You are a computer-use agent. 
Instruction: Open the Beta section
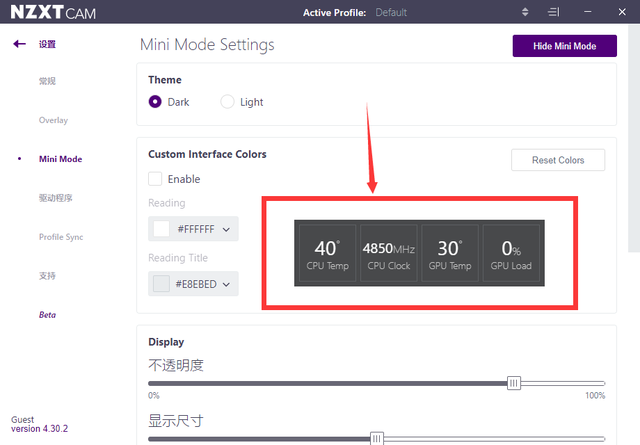coord(47,315)
